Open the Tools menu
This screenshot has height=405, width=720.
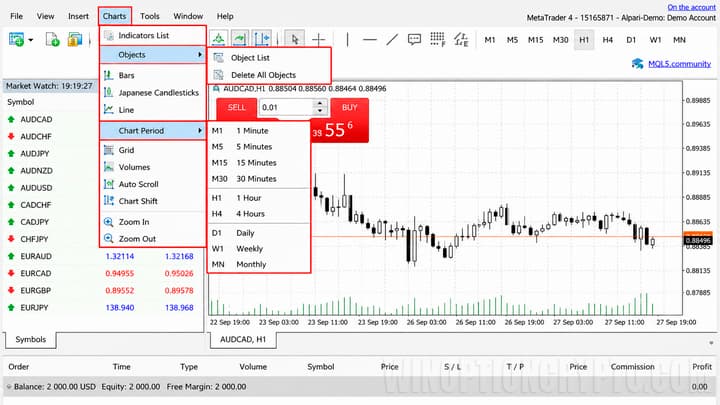click(x=150, y=16)
